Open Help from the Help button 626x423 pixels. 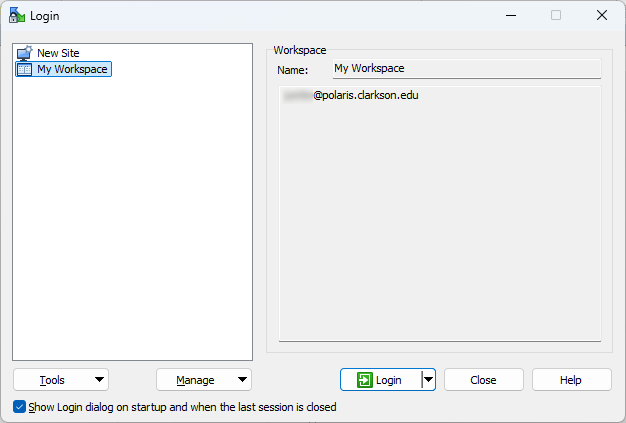coord(571,380)
